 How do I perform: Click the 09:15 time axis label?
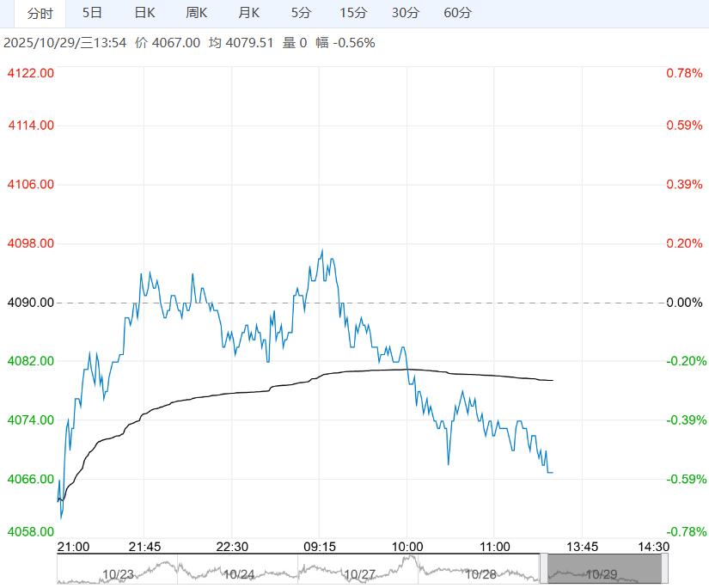point(320,547)
